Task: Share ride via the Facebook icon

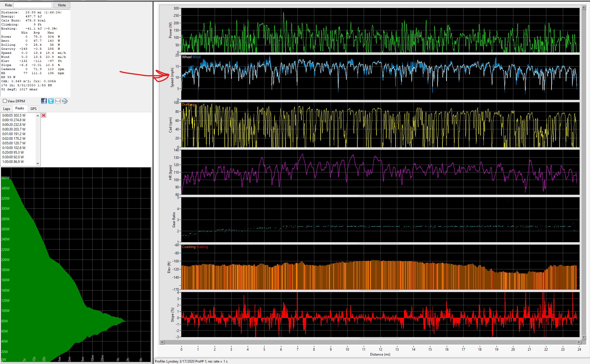Action: tap(44, 101)
